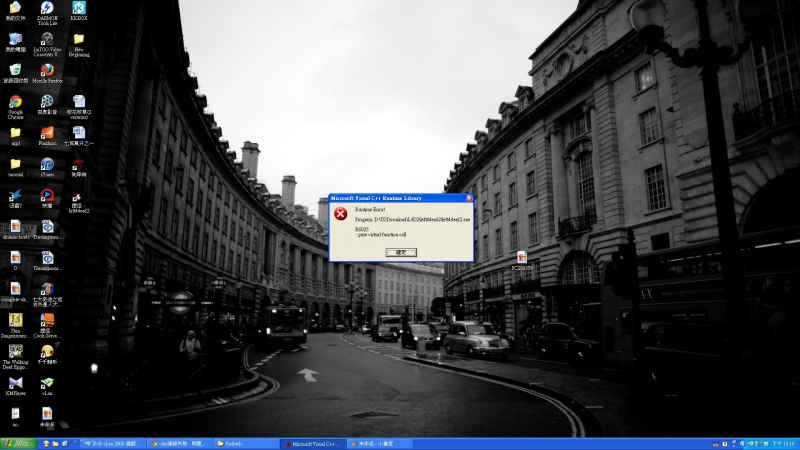Launch Google Chrome from the desktop
The image size is (800, 450).
coord(15,107)
